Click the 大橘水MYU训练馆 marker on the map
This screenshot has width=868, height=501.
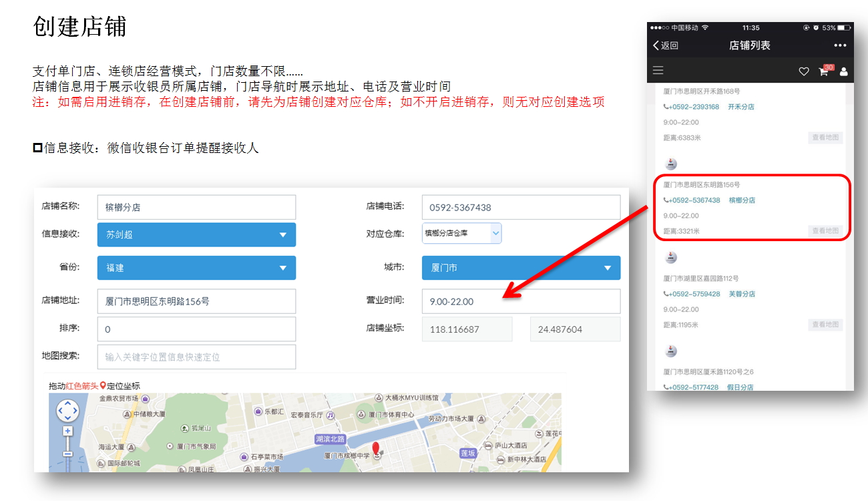379,397
